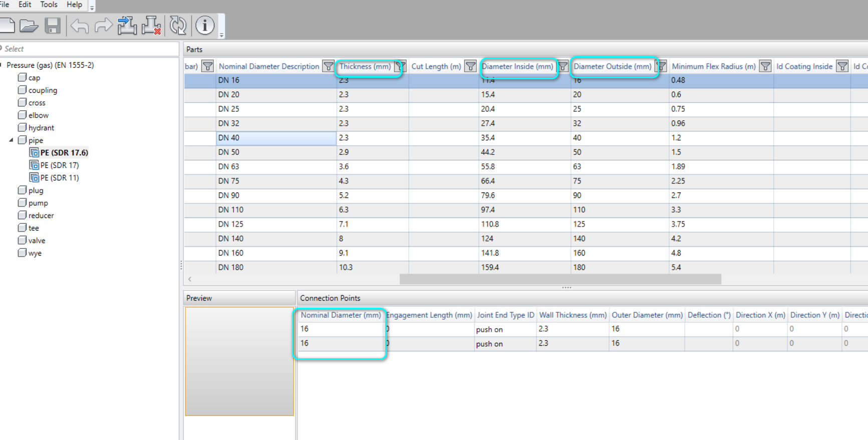Click the add pipe part icon with blue arrow
Image resolution: width=868 pixels, height=440 pixels.
[127, 26]
